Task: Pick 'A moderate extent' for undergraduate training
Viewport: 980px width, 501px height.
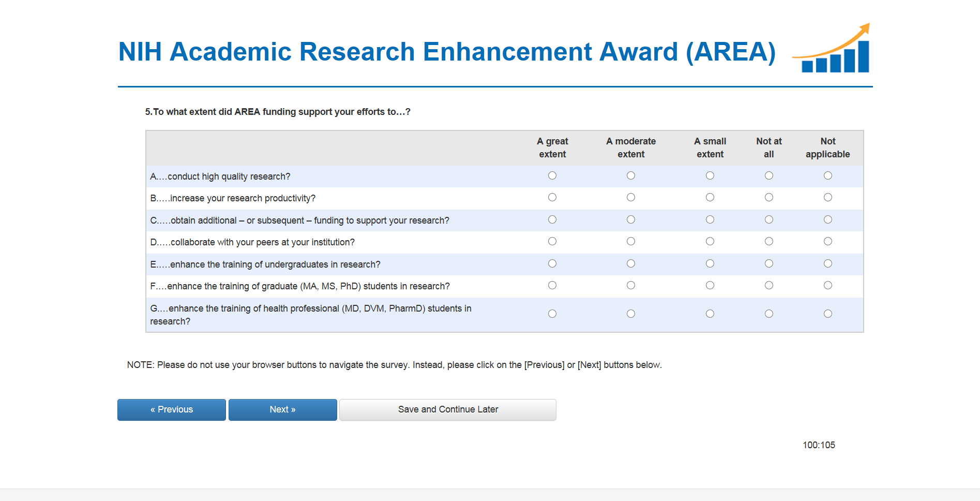Action: (631, 264)
